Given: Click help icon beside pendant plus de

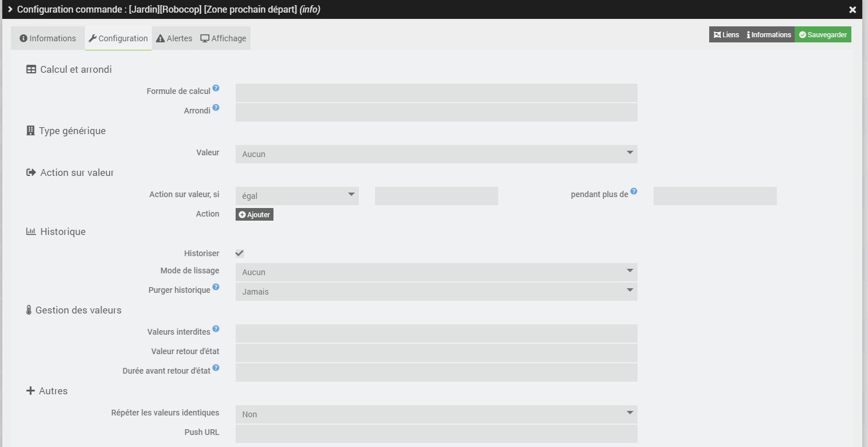Looking at the screenshot, I should click(x=634, y=191).
